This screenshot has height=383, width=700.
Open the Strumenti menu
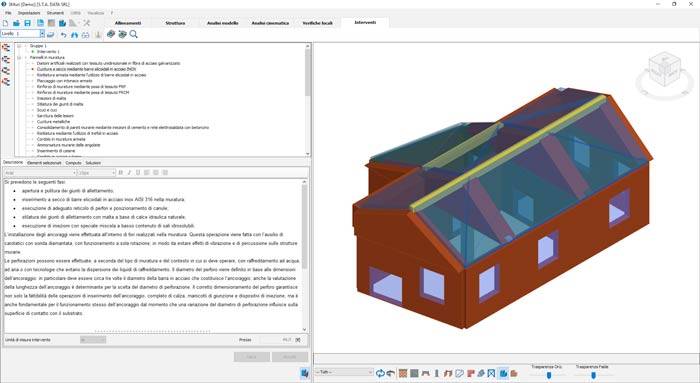tap(55, 13)
